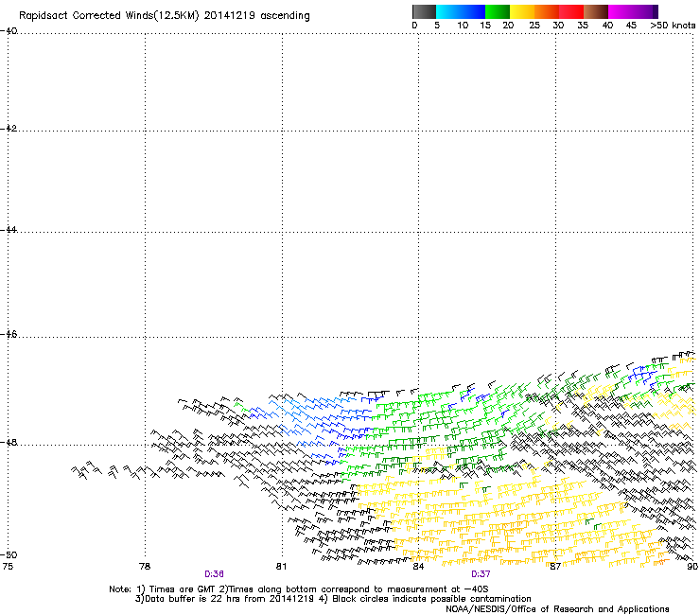This screenshot has height=615, width=700.
Task: Click the gray 0-5 knots color swatch
Action: [424, 11]
